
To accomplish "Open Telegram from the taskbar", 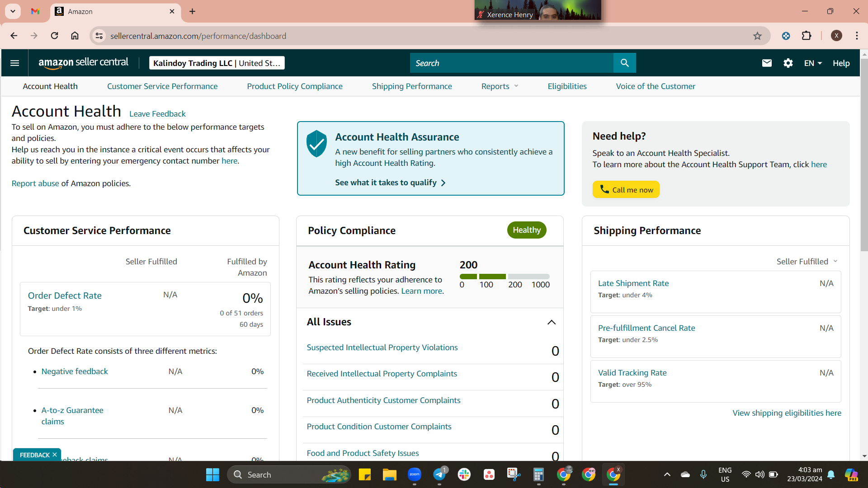I will [x=439, y=474].
